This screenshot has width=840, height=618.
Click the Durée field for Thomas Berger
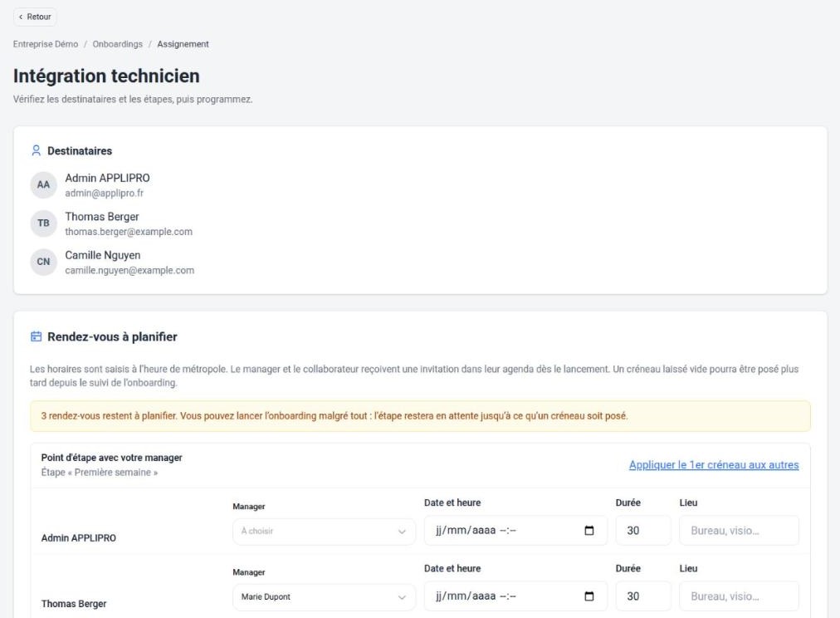(642, 596)
